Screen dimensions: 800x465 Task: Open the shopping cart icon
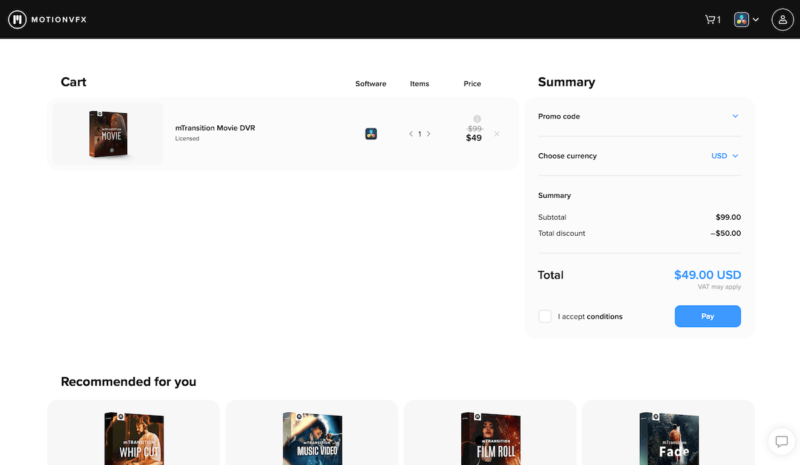point(712,19)
